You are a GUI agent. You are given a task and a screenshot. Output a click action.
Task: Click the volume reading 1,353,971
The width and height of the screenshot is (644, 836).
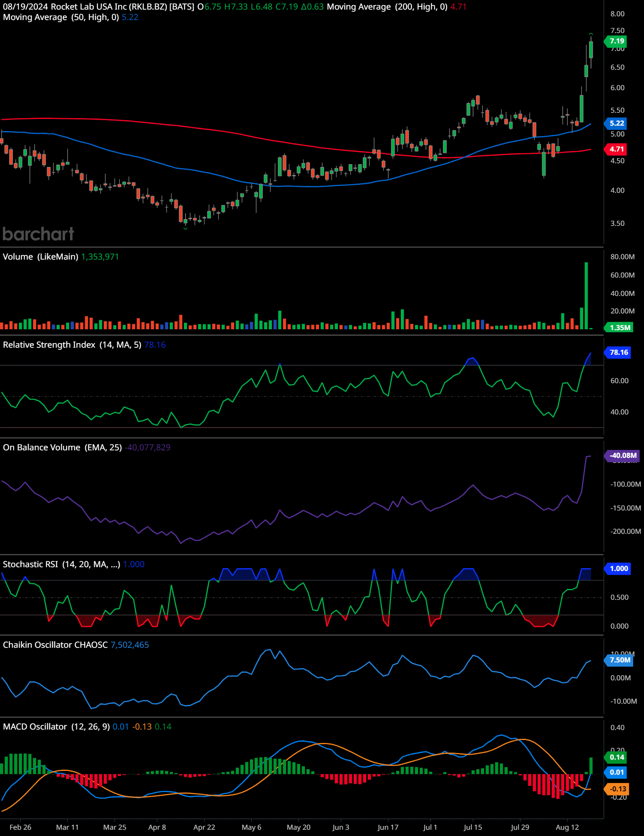click(100, 257)
